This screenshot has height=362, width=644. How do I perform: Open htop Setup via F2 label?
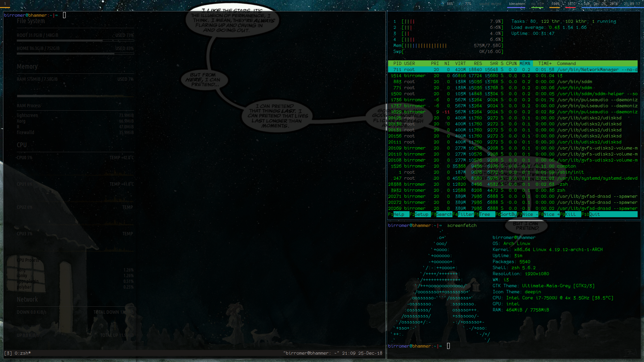click(421, 215)
